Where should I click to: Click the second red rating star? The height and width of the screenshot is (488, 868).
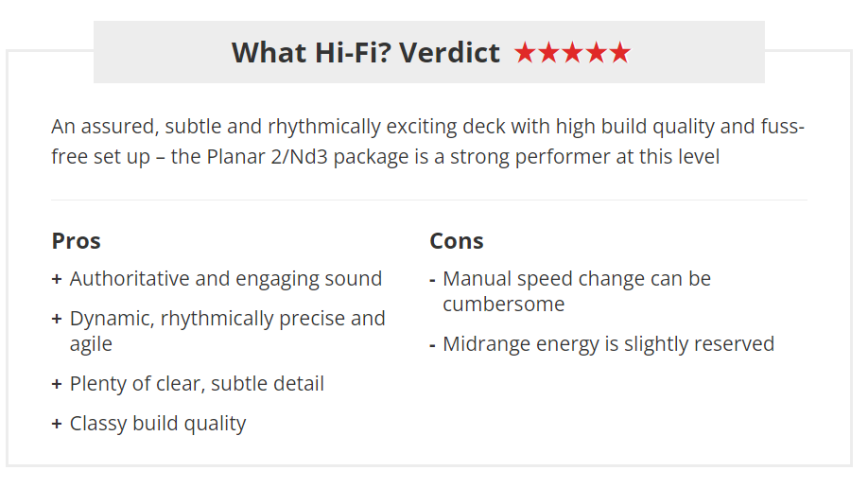[549, 53]
